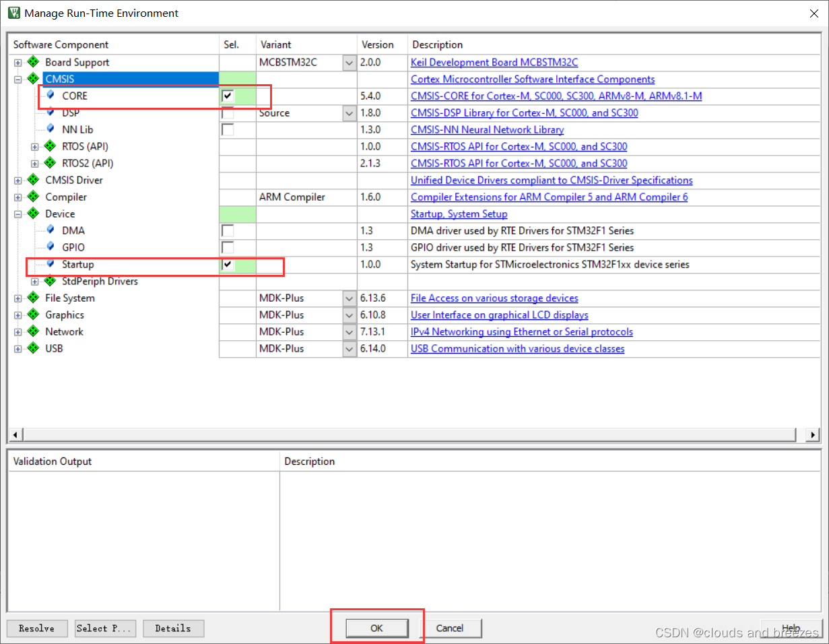Click the USB green diamond icon

(33, 348)
